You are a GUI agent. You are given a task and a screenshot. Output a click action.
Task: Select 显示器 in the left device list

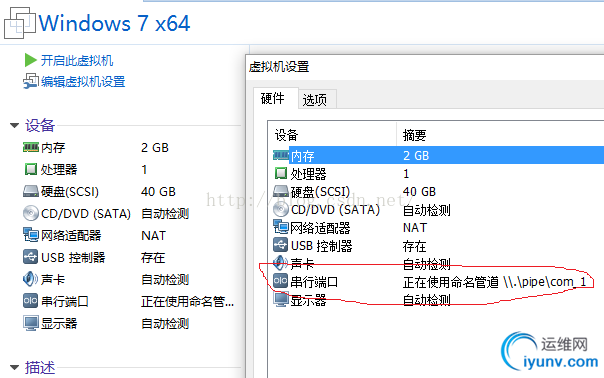click(59, 323)
